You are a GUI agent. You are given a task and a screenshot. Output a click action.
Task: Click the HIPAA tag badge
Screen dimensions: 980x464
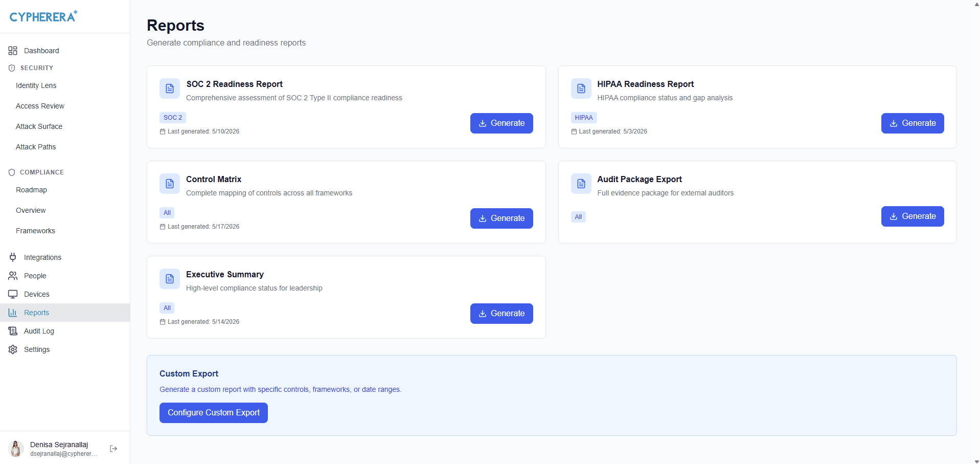tap(584, 118)
